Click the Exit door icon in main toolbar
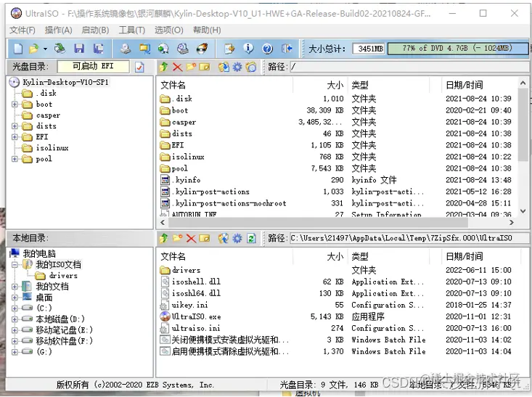 coord(287,49)
